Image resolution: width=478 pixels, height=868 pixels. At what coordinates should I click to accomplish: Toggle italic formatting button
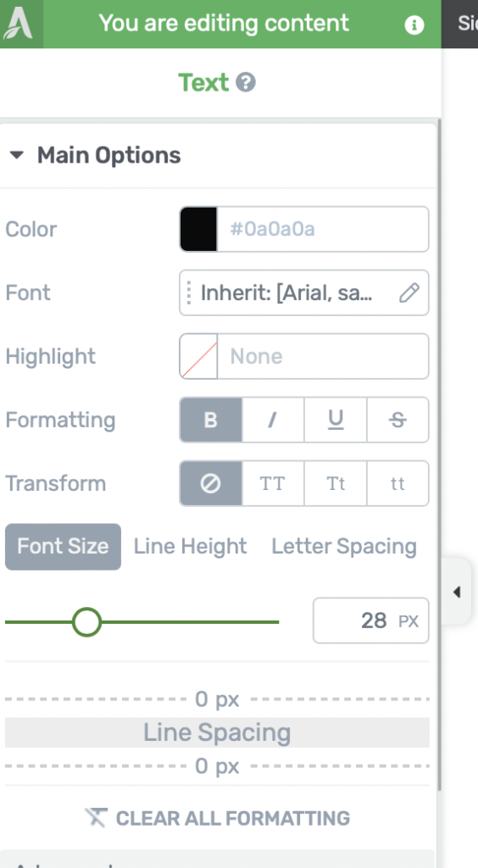(x=273, y=420)
